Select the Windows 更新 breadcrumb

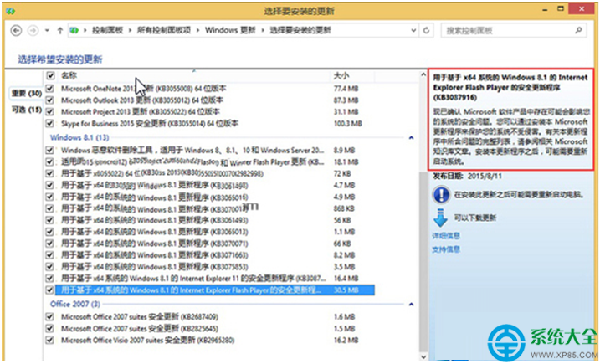pos(230,31)
